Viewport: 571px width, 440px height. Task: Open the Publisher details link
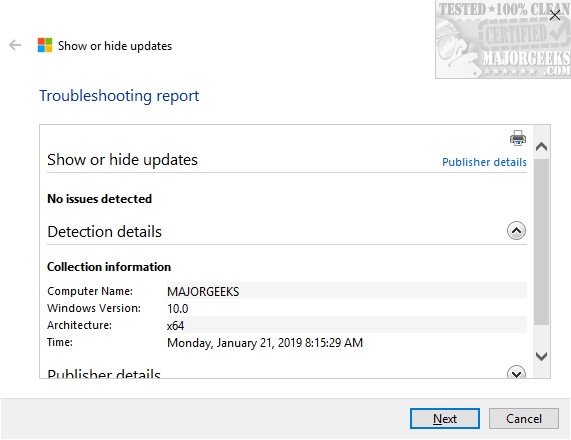point(484,162)
